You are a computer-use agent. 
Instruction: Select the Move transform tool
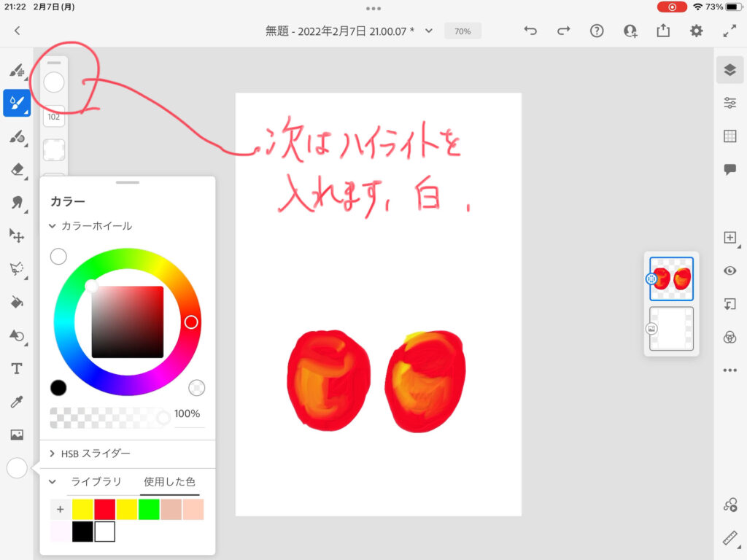17,236
